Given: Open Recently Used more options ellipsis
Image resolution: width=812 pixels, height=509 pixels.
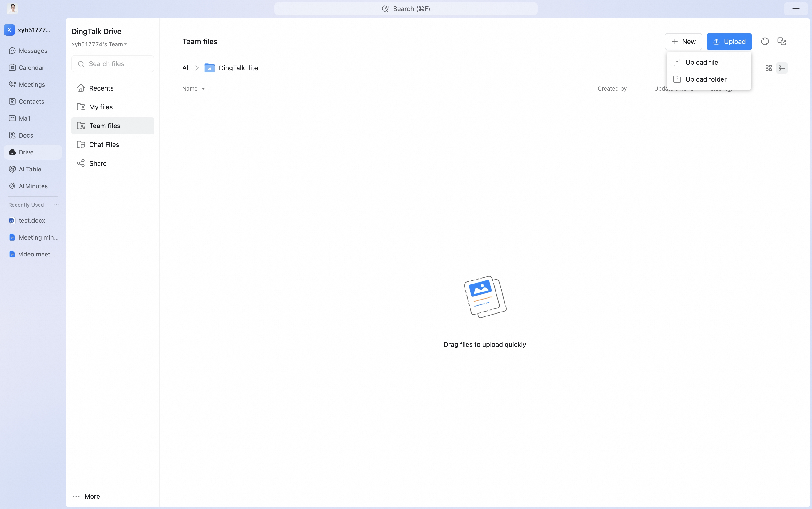Looking at the screenshot, I should 56,205.
